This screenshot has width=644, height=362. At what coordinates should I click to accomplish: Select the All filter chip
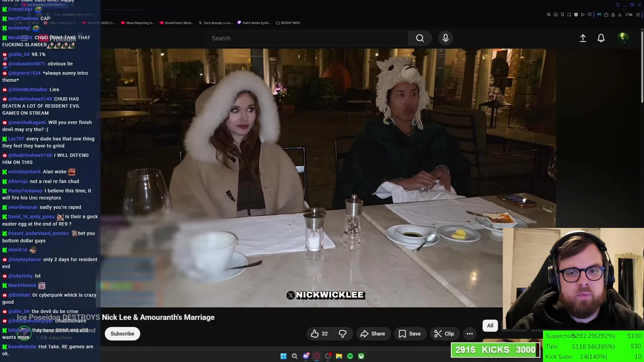(x=490, y=326)
